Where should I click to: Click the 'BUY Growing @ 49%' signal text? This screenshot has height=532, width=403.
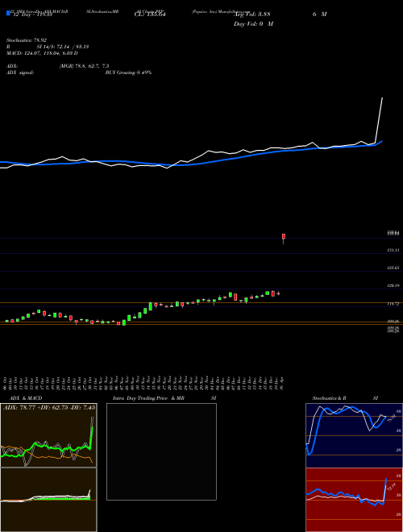click(128, 73)
